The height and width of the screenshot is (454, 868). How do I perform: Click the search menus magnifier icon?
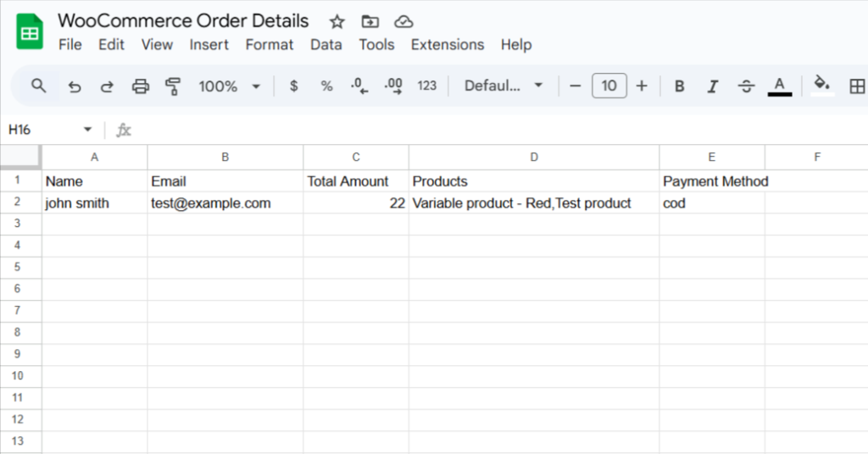[38, 86]
